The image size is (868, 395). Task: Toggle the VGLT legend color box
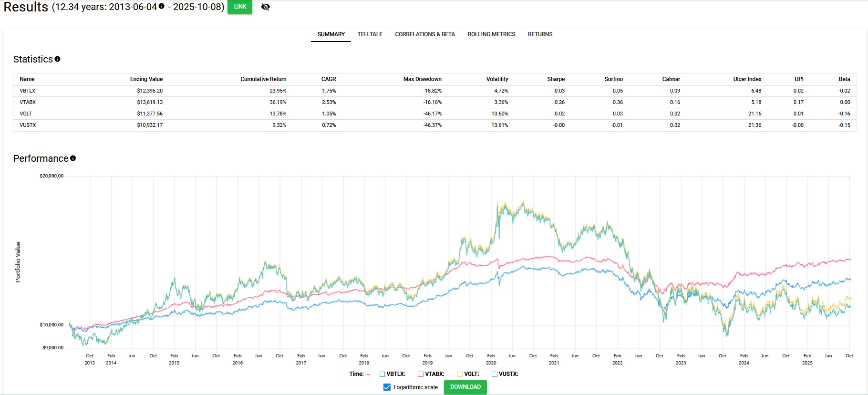pos(460,374)
